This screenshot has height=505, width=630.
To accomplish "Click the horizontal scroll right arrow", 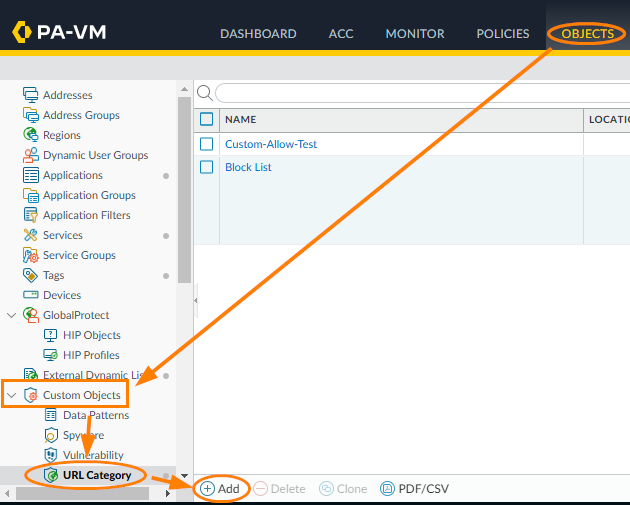I will (168, 493).
